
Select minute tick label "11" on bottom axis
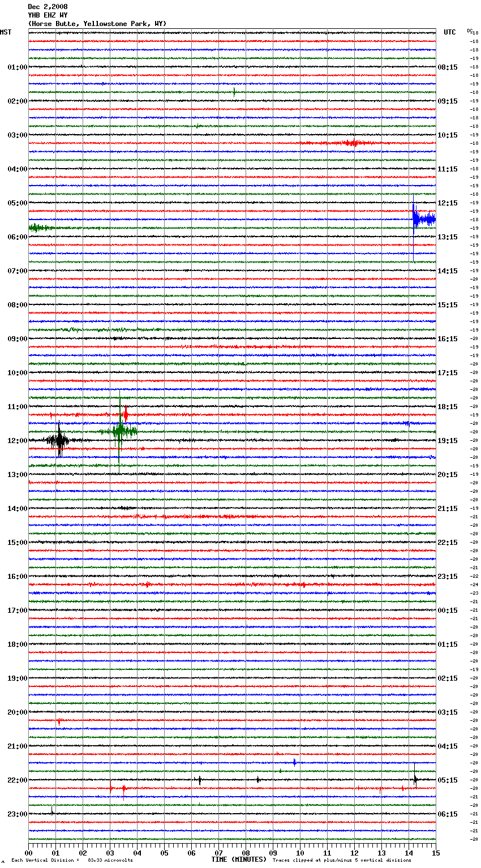point(327,853)
